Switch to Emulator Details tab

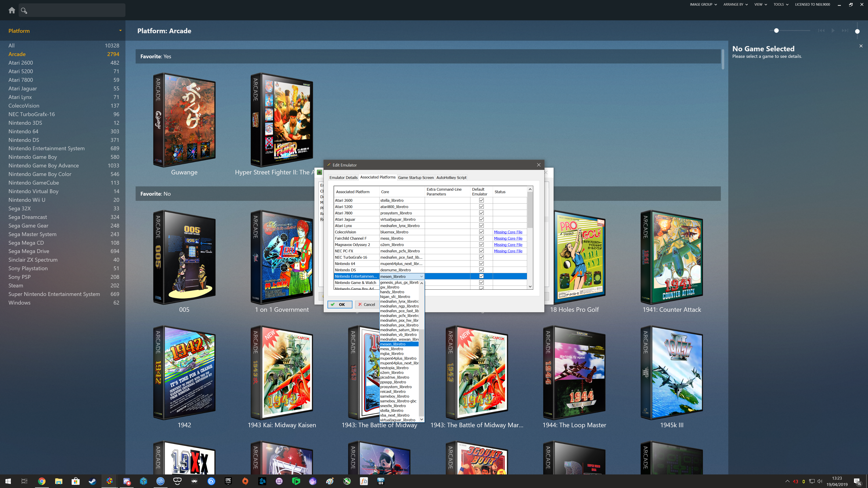(343, 178)
